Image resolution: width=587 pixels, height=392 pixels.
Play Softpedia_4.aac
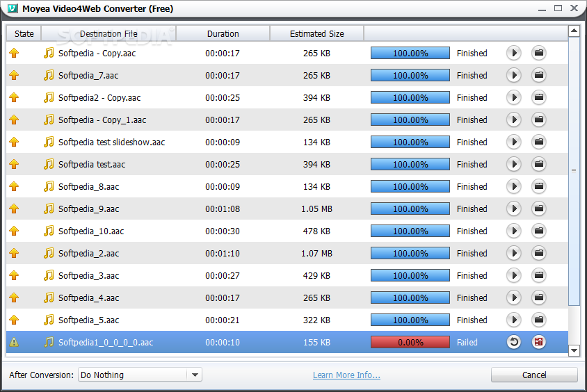tap(513, 297)
